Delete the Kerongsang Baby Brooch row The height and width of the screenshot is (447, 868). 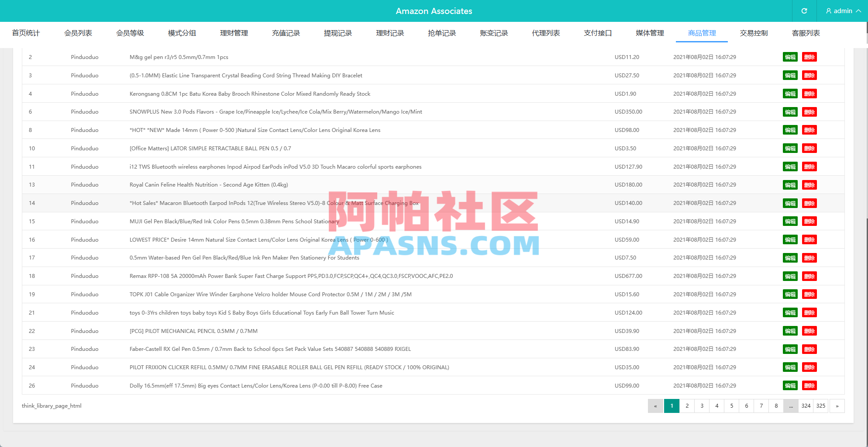pyautogui.click(x=809, y=94)
